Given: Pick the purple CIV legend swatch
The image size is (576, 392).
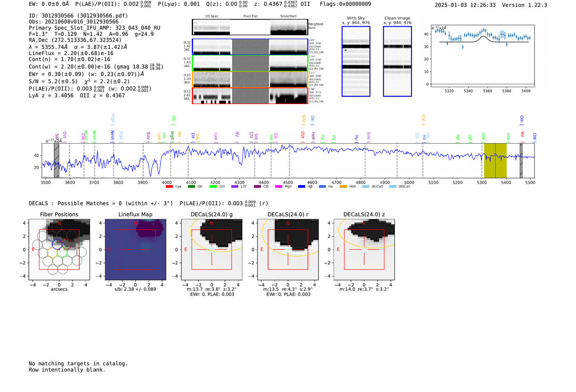Looking at the screenshot, I should pos(235,187).
